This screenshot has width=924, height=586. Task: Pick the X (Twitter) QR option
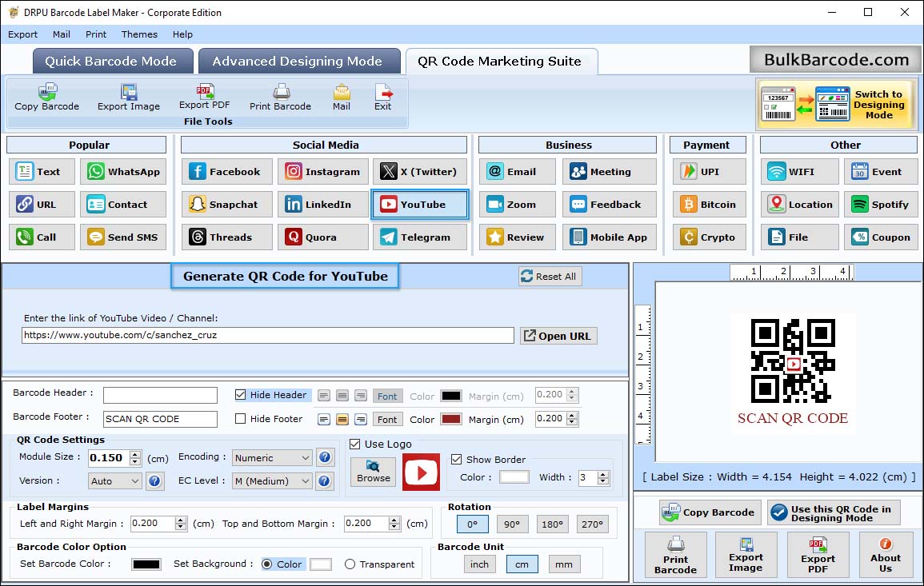[419, 171]
